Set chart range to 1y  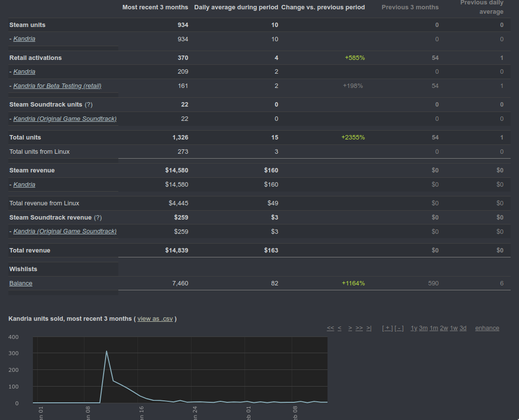[x=414, y=328]
